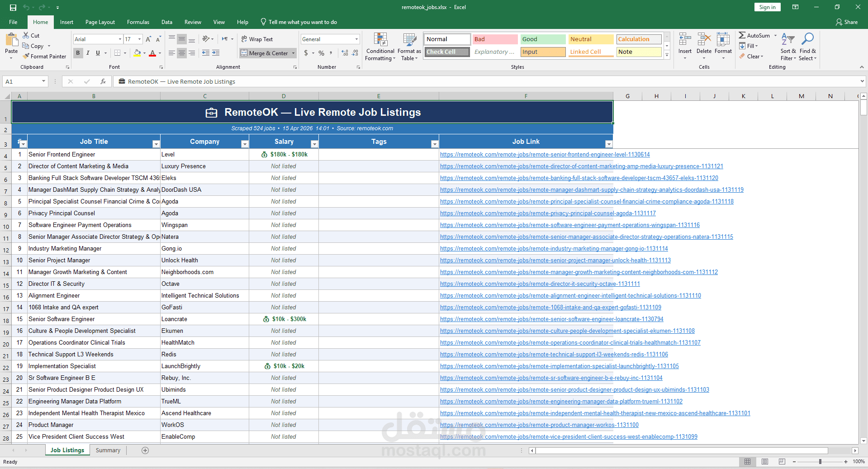The height and width of the screenshot is (469, 868).
Task: Toggle Merge & Center
Action: coord(265,53)
